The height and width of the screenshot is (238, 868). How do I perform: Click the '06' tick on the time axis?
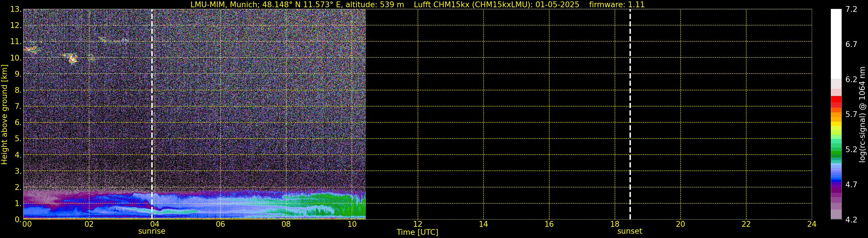220,224
